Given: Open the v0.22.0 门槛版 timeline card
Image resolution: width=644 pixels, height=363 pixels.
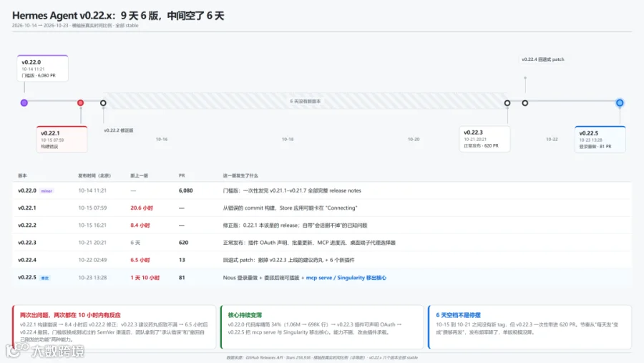Looking at the screenshot, I should [x=43, y=68].
